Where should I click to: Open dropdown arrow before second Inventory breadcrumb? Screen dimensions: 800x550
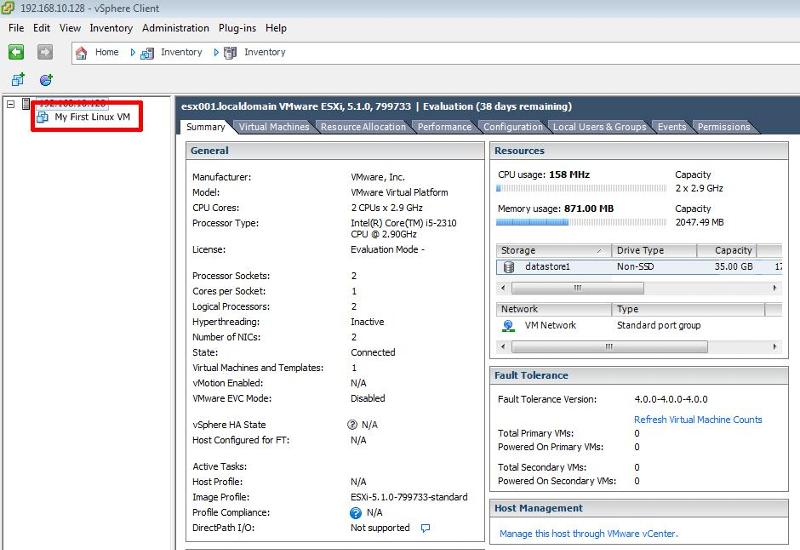216,53
